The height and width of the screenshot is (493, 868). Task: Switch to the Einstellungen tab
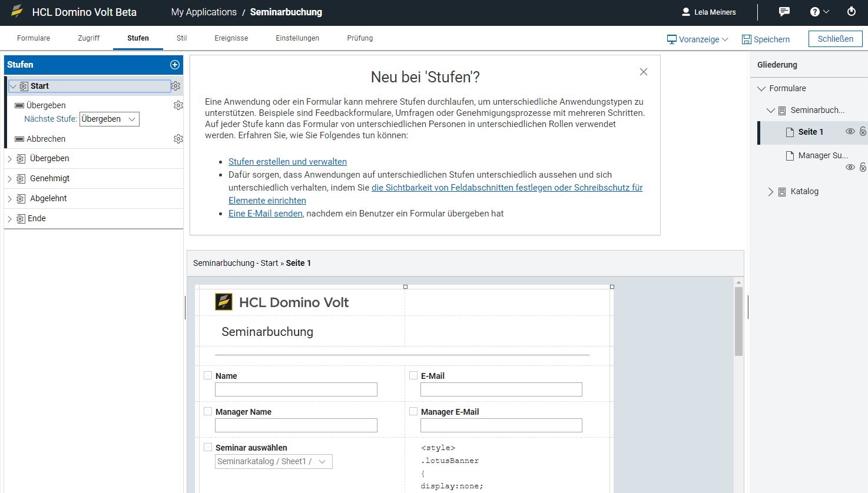pyautogui.click(x=297, y=38)
